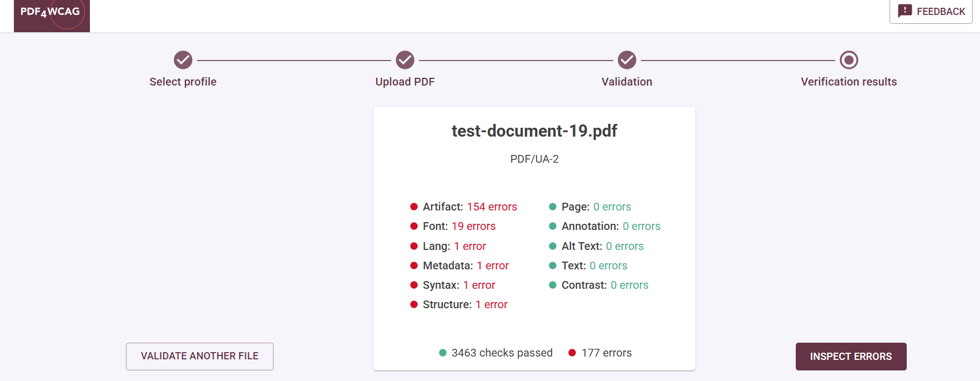The image size is (980, 381).
Task: Click the green dot beside Contrast
Action: coord(553,285)
